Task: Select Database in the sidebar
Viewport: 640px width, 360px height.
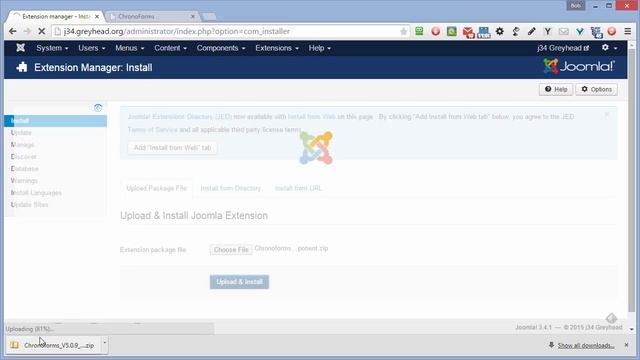Action: coord(24,169)
